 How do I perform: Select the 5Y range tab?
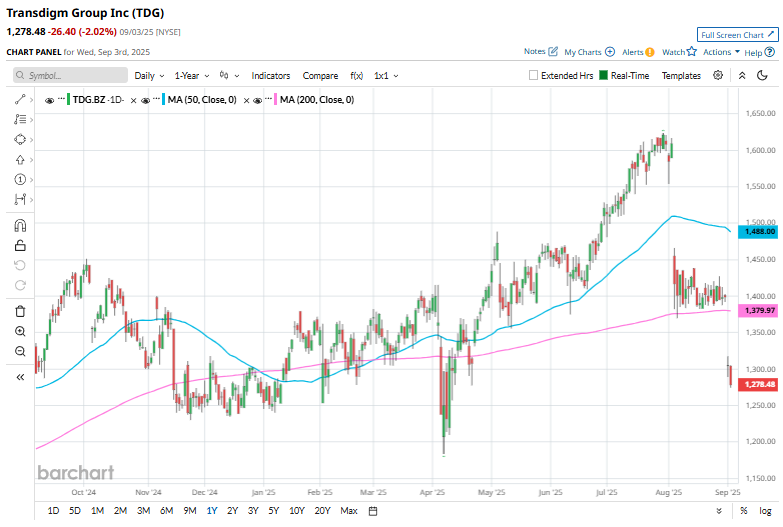(274, 511)
